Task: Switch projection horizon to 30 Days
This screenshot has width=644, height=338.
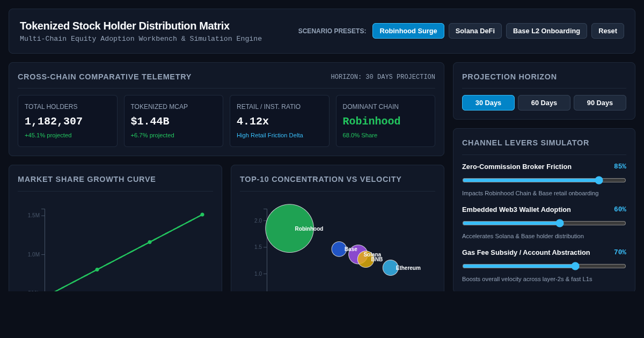Action: click(x=488, y=102)
